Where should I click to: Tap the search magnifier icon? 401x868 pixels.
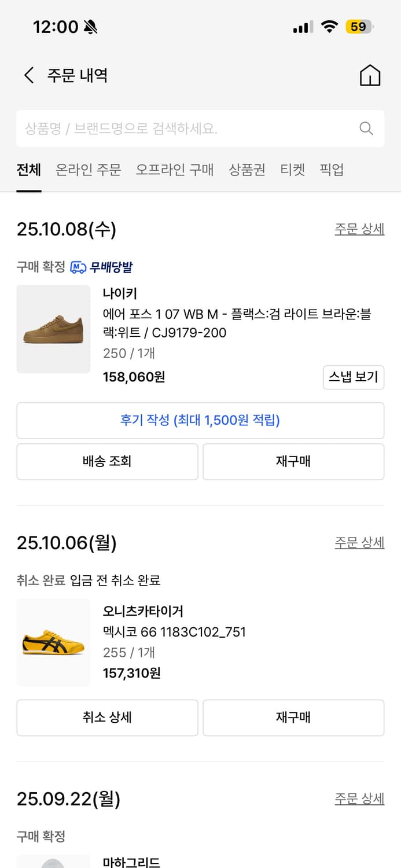pos(366,128)
